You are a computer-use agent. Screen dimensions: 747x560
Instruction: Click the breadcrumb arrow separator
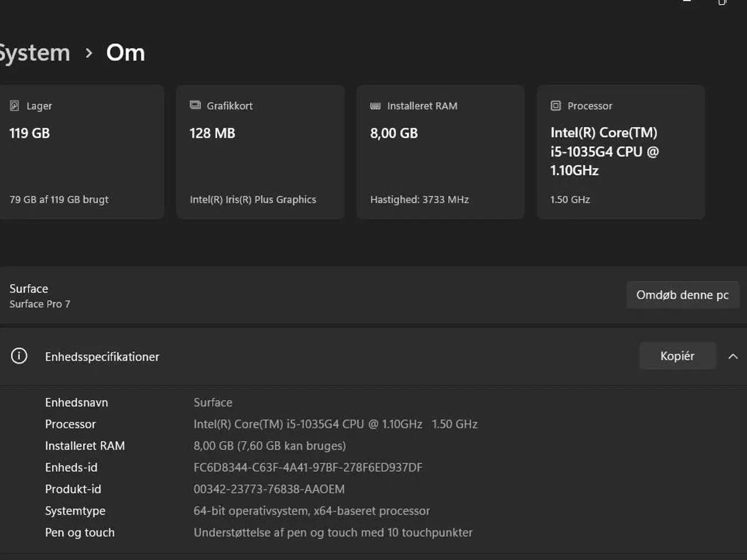coord(89,53)
